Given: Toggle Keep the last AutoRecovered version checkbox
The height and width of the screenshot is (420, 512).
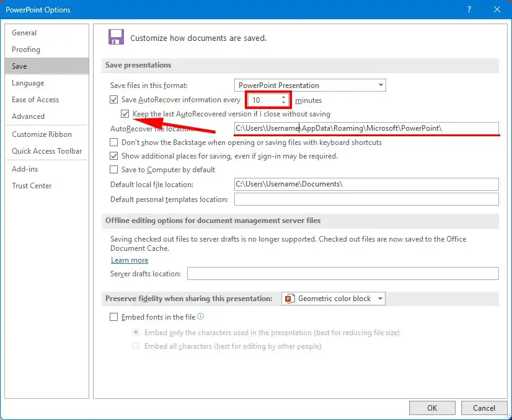Looking at the screenshot, I should [x=125, y=114].
